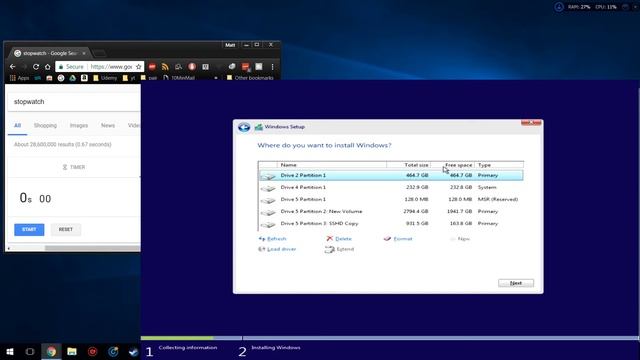This screenshot has width=640, height=360.
Task: Open the Chrome three-dot menu
Action: 272,67
